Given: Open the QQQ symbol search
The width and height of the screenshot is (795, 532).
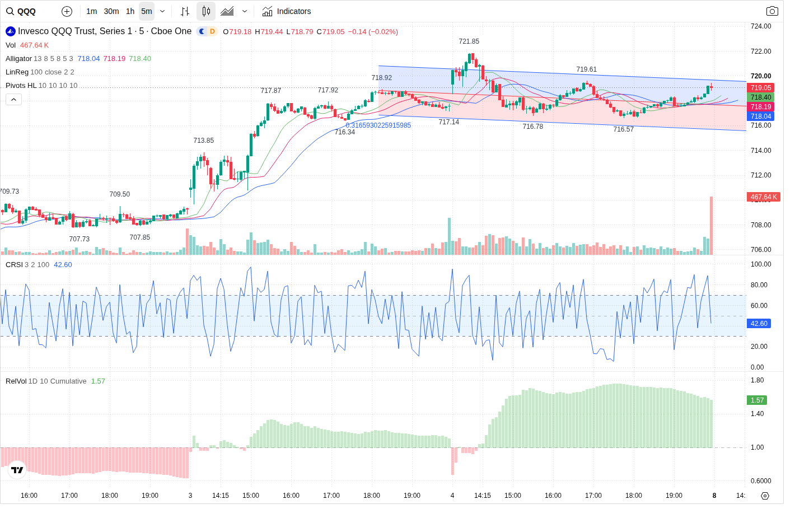Looking at the screenshot, I should (x=21, y=11).
